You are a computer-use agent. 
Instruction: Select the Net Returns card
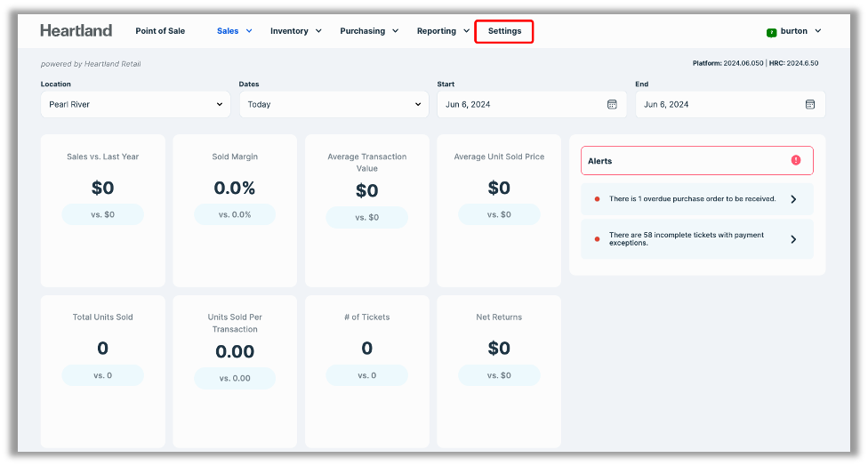[499, 371]
